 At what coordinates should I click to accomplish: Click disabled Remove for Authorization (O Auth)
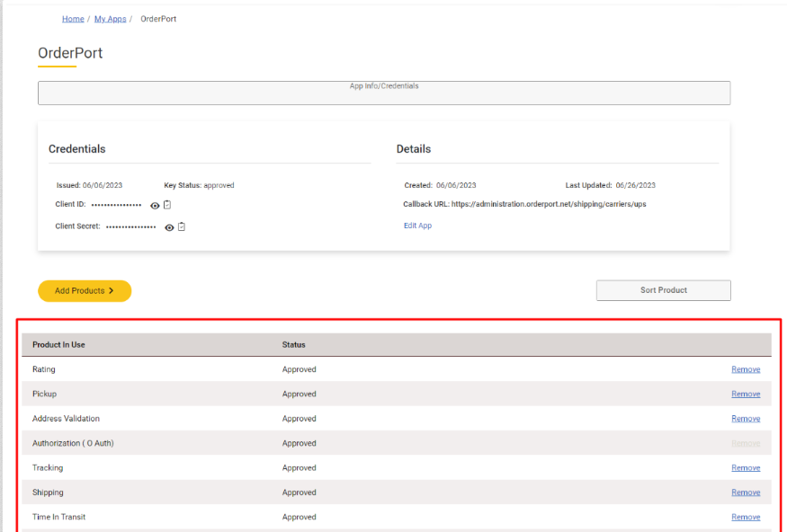click(746, 443)
